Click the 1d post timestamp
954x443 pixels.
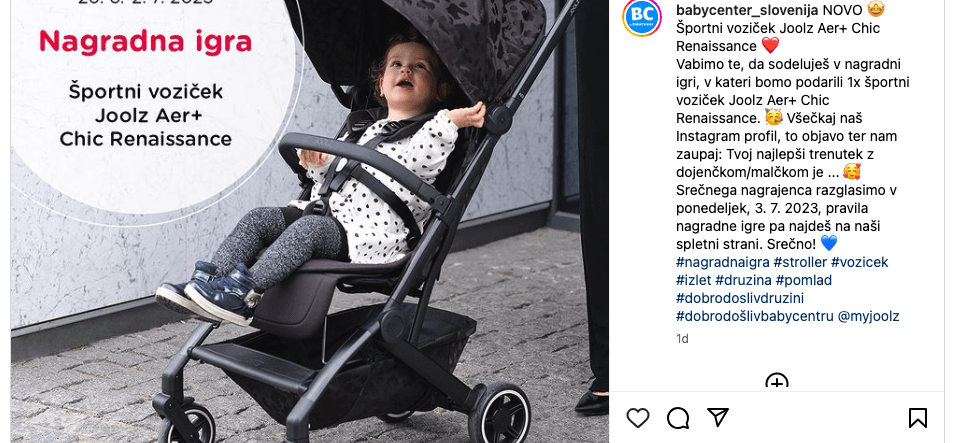pos(682,339)
